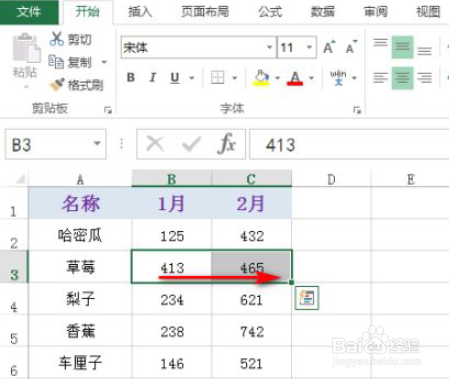Click the Paste clipboard icon

(26, 48)
